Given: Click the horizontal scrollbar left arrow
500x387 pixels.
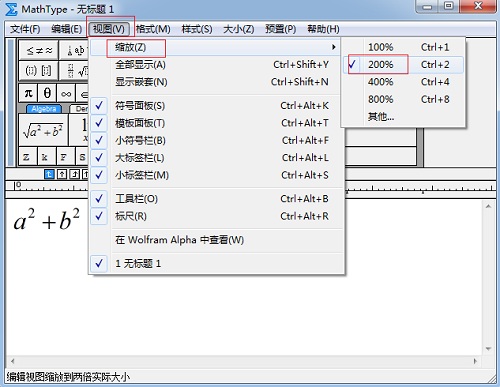Looking at the screenshot, I should coord(12,361).
